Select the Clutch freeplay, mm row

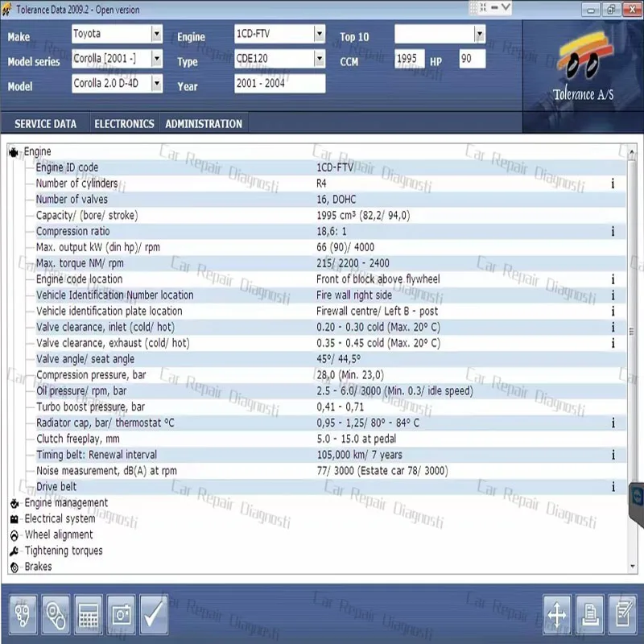(x=331, y=439)
